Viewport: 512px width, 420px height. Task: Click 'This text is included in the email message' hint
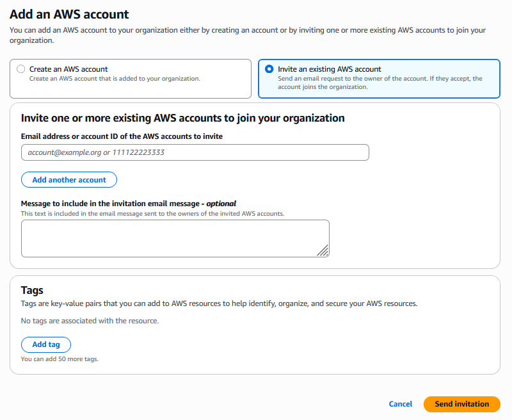(x=152, y=214)
